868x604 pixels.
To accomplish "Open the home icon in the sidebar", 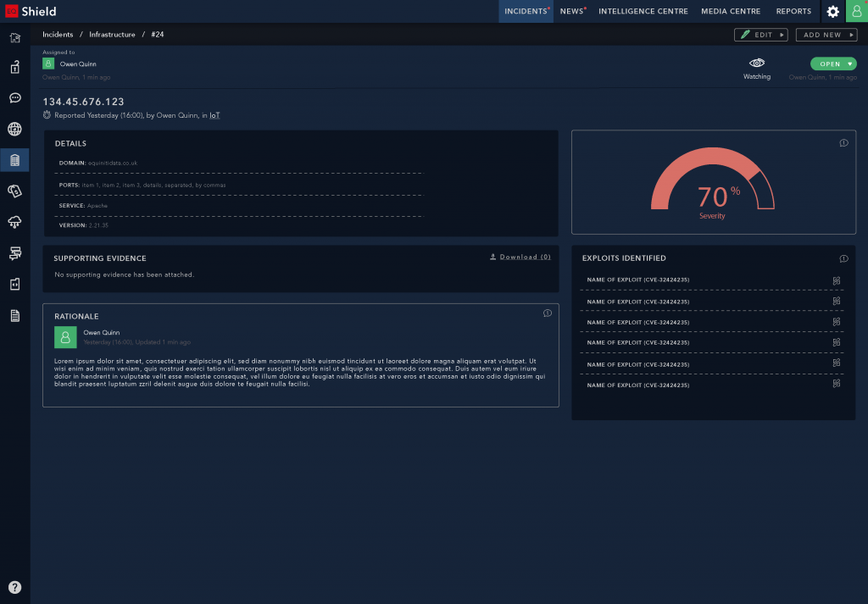I will [x=14, y=38].
